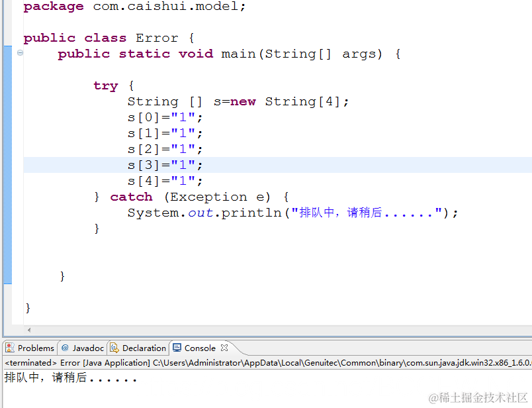Image resolution: width=532 pixels, height=408 pixels.
Task: Open the Problems tab
Action: point(30,348)
